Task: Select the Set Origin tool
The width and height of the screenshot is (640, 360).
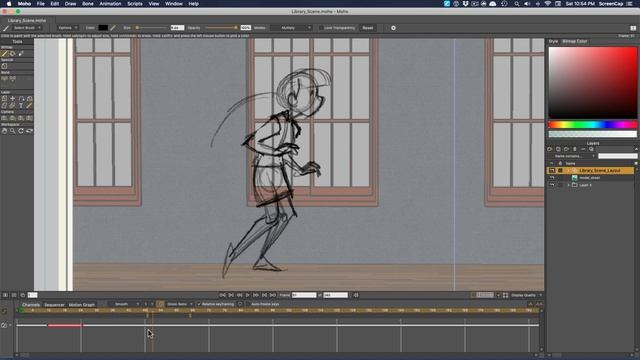Action: [13, 98]
